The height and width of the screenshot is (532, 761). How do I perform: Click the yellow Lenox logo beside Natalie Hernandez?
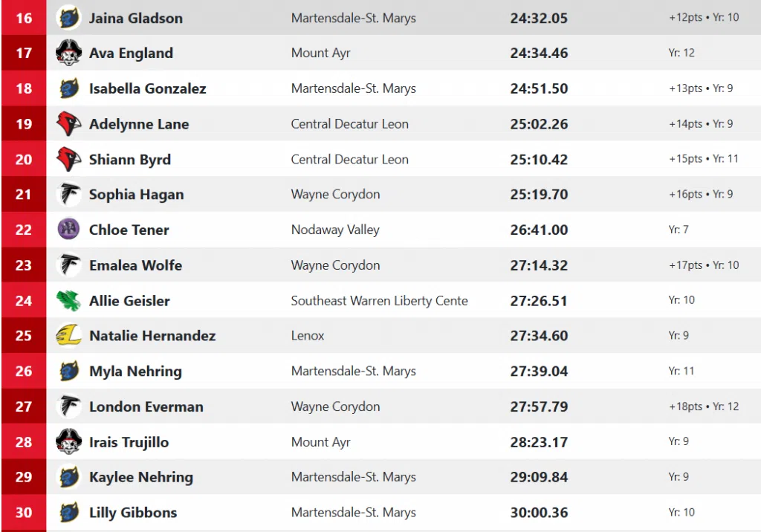[x=69, y=336]
